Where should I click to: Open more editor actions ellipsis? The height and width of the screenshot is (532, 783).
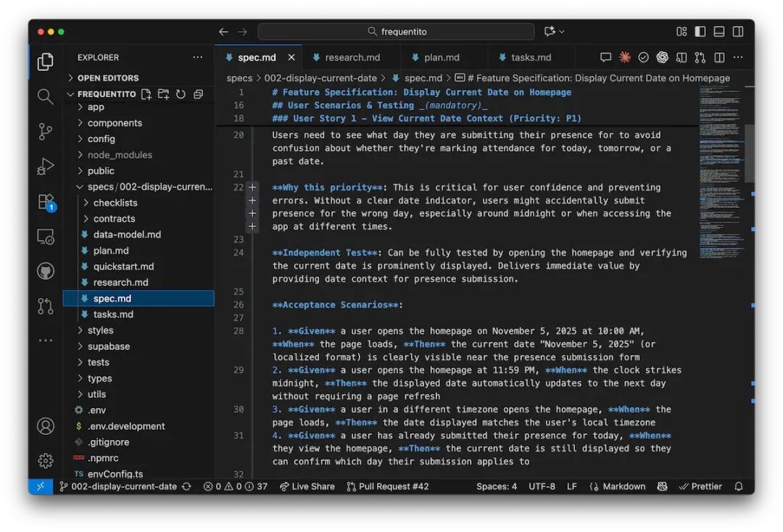738,57
